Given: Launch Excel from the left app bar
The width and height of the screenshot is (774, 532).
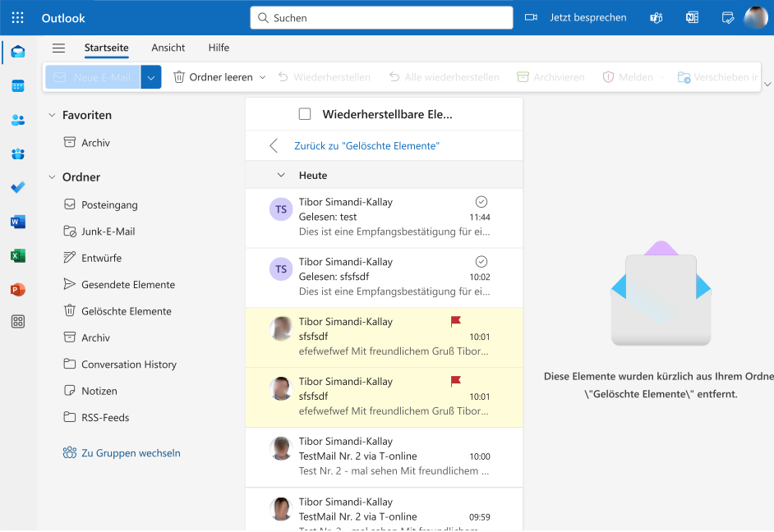Looking at the screenshot, I should pyautogui.click(x=17, y=255).
